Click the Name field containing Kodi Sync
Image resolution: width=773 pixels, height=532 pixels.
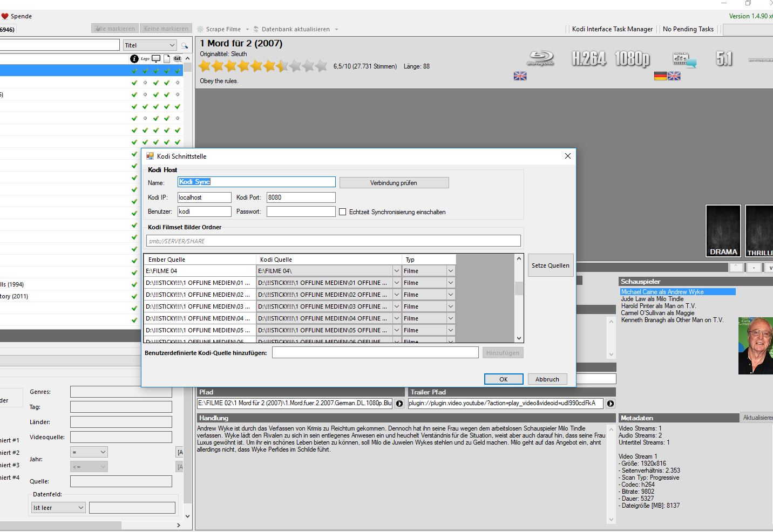tap(256, 182)
